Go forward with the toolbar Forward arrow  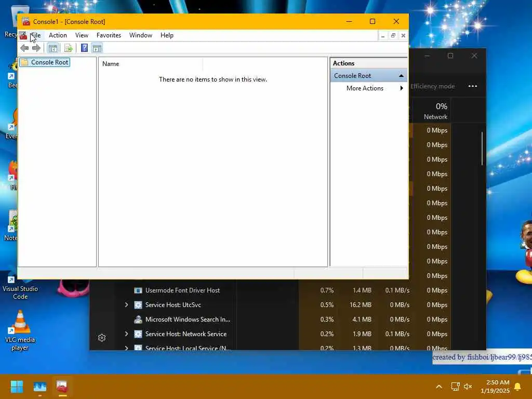click(36, 48)
